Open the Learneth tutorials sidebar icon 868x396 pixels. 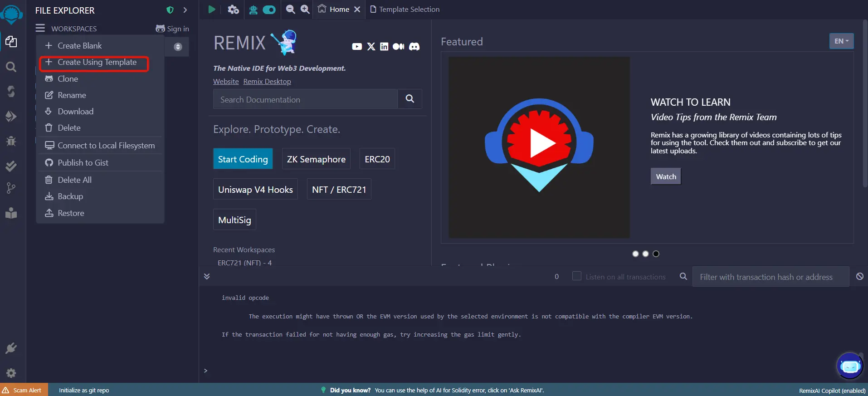point(11,213)
